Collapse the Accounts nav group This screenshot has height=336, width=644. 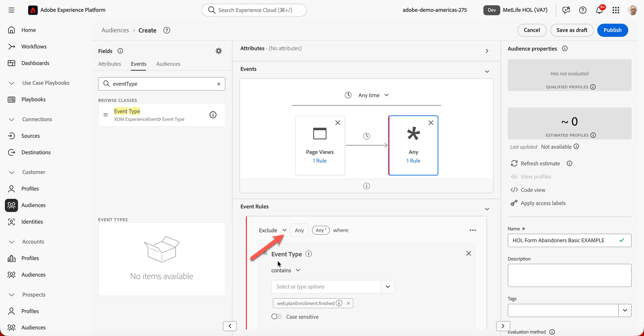click(x=11, y=242)
